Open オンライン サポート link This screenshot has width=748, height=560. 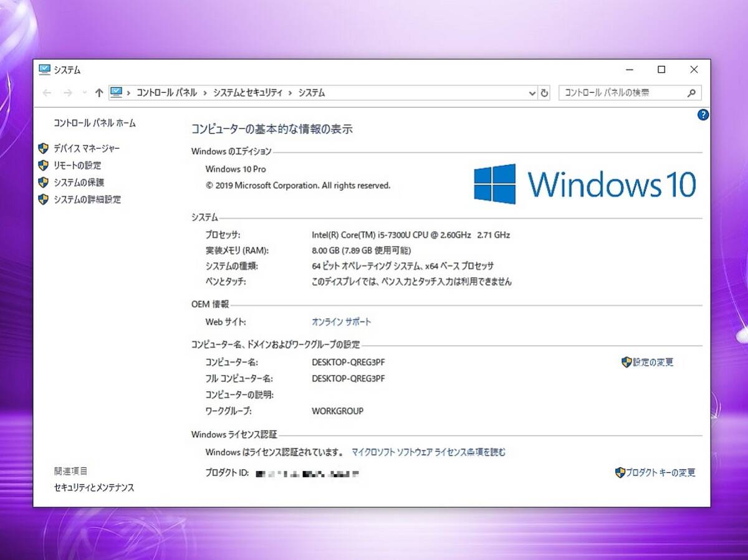point(341,322)
